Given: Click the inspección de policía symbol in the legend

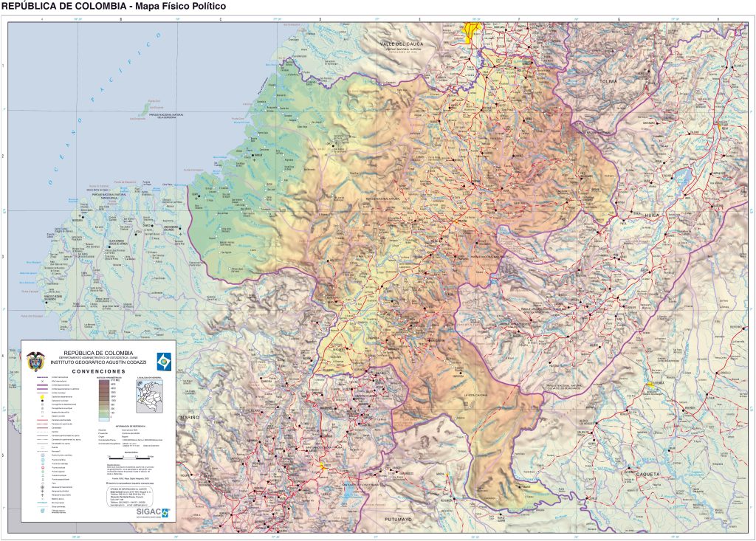Looking at the screenshot, I should [42, 413].
